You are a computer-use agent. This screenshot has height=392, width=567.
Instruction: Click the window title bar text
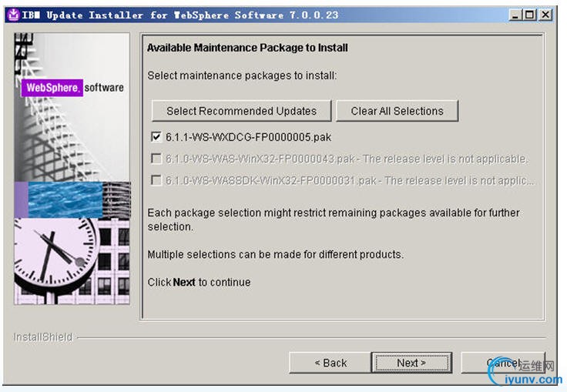(x=180, y=15)
